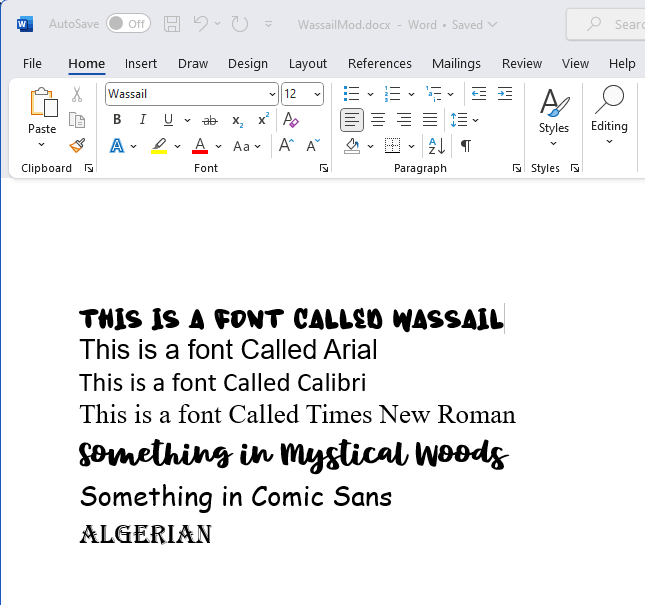Image resolution: width=645 pixels, height=605 pixels.
Task: Center align the paragraph
Action: 378,120
